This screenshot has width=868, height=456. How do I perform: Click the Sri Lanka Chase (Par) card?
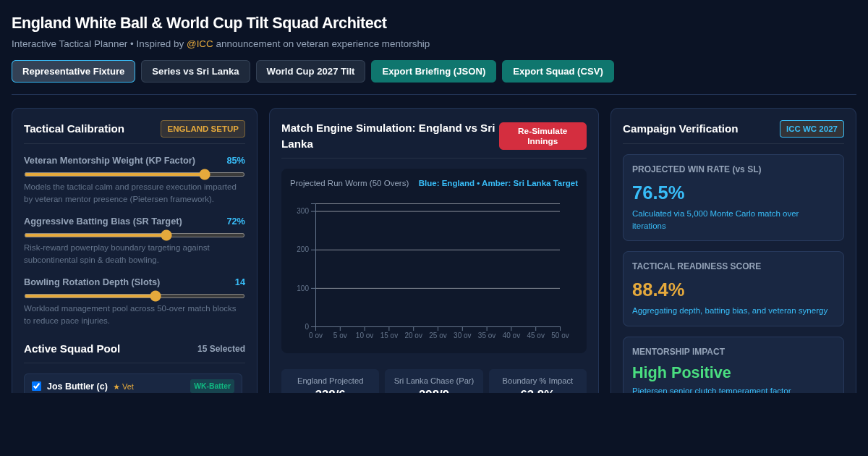pos(434,381)
